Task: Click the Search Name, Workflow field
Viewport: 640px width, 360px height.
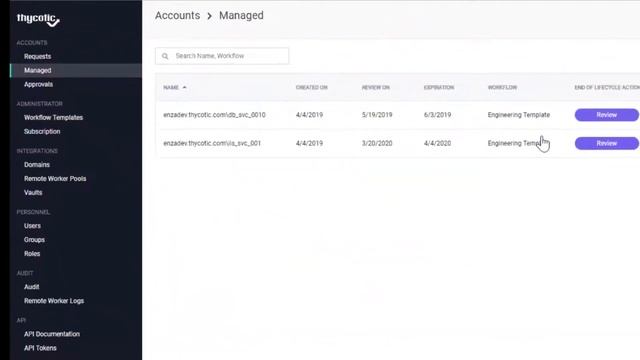Action: click(x=222, y=56)
